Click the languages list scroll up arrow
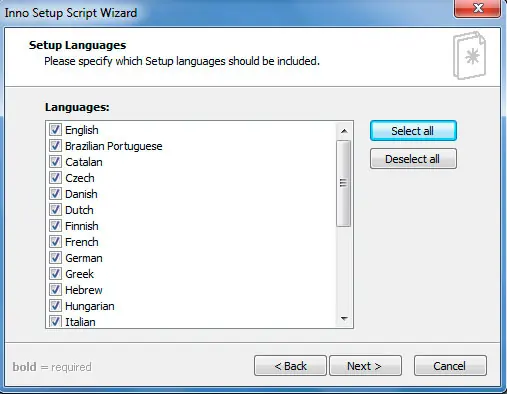The width and height of the screenshot is (507, 394). coord(344,131)
